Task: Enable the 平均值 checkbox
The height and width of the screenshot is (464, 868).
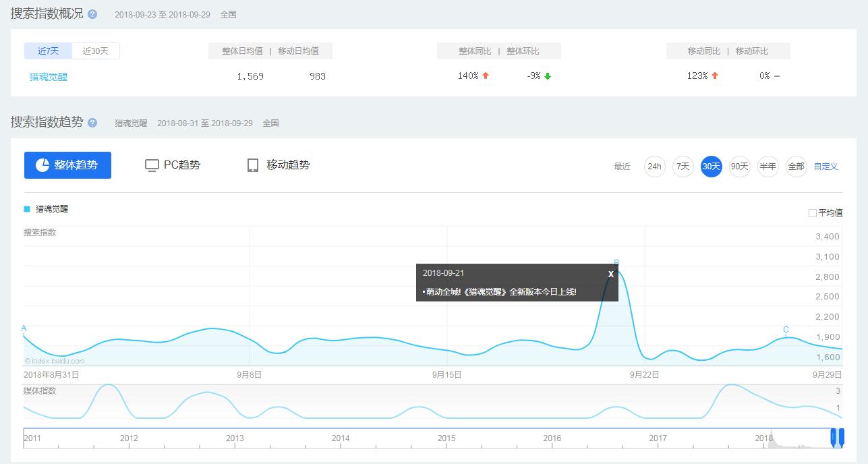Action: click(x=813, y=213)
